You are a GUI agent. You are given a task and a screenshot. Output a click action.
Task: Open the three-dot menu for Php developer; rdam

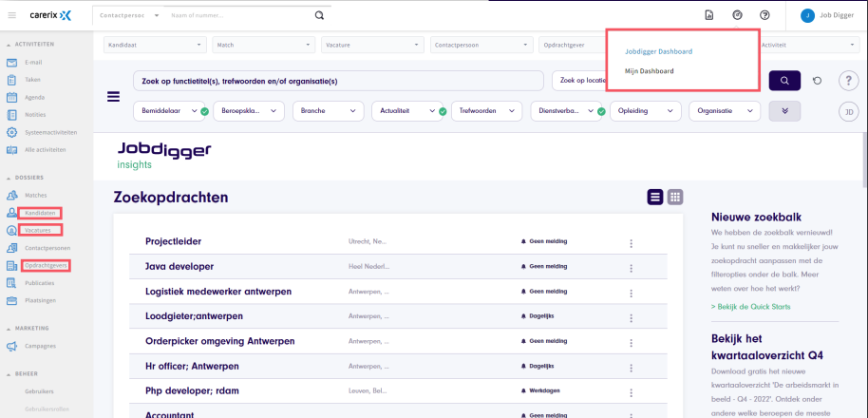(631, 392)
